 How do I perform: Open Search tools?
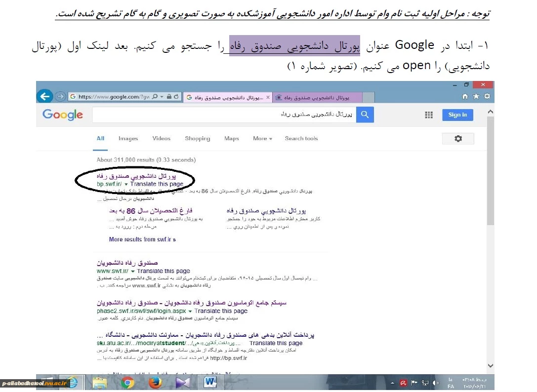click(x=301, y=139)
